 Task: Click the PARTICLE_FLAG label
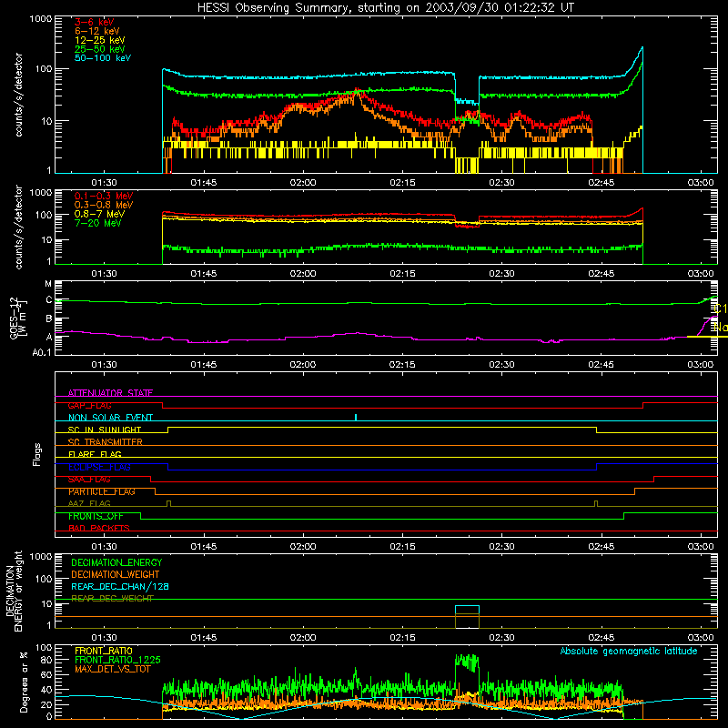tap(102, 491)
